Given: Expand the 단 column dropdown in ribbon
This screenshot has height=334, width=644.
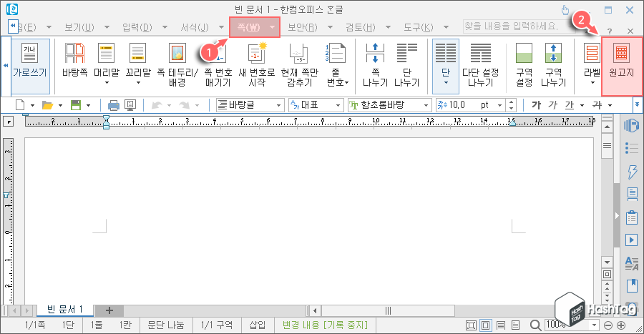Looking at the screenshot, I should pos(446,82).
